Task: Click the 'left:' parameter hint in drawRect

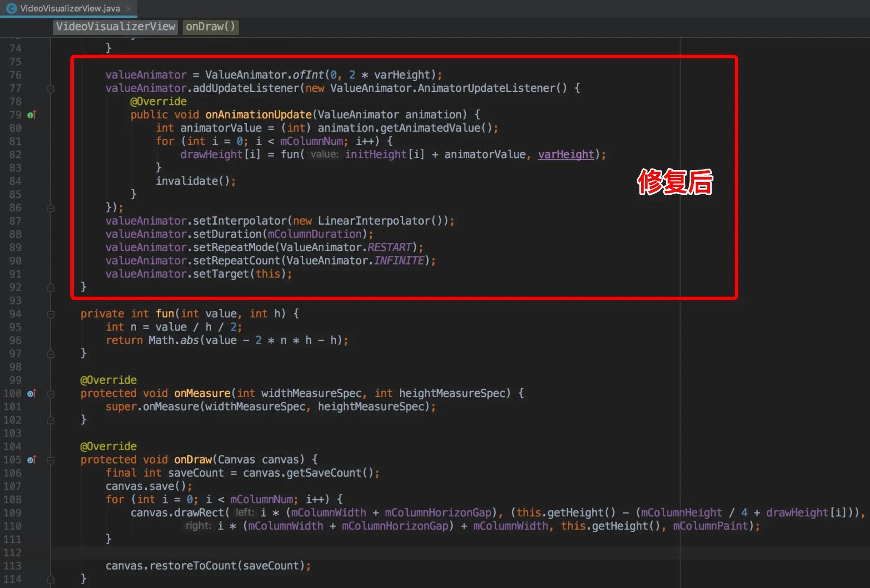Action: (245, 513)
